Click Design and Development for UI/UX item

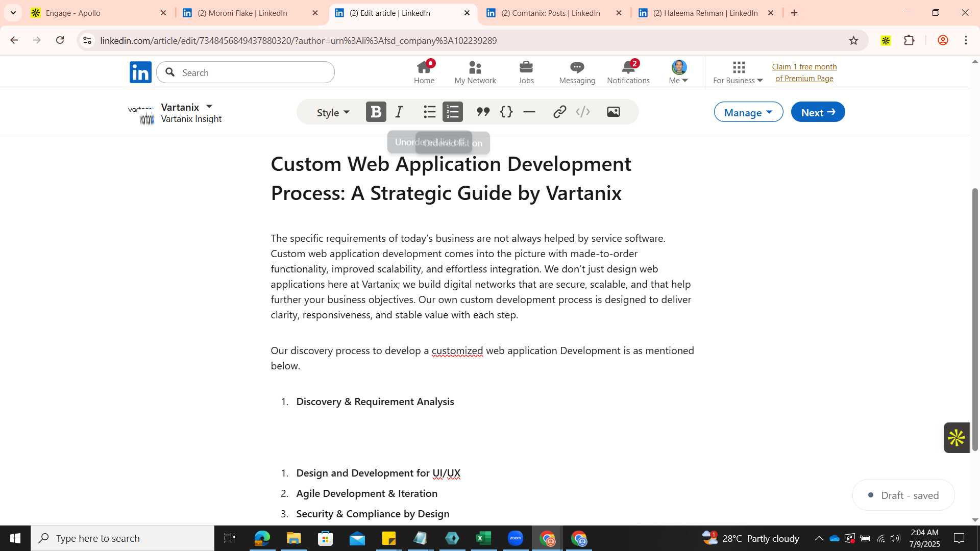tap(378, 473)
